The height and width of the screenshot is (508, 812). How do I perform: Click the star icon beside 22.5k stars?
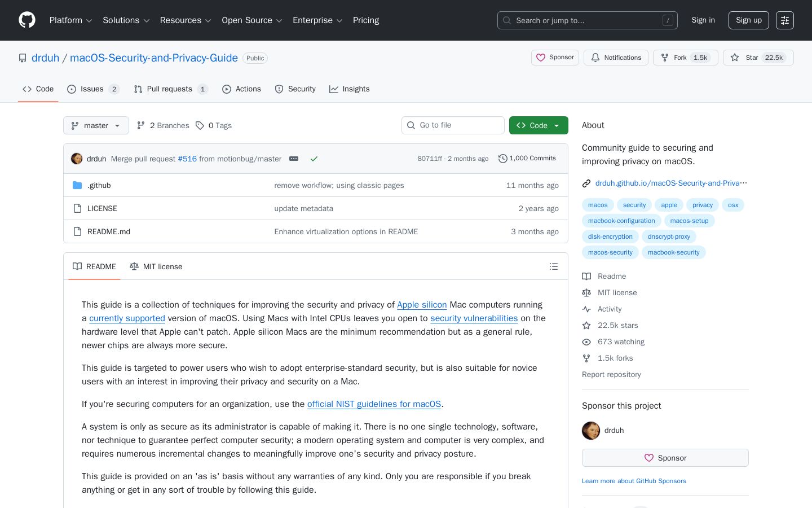tap(586, 325)
